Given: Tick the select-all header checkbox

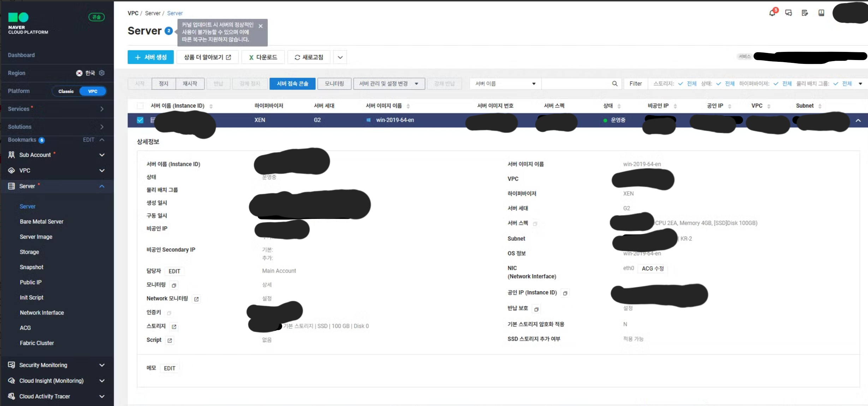Looking at the screenshot, I should pos(140,106).
